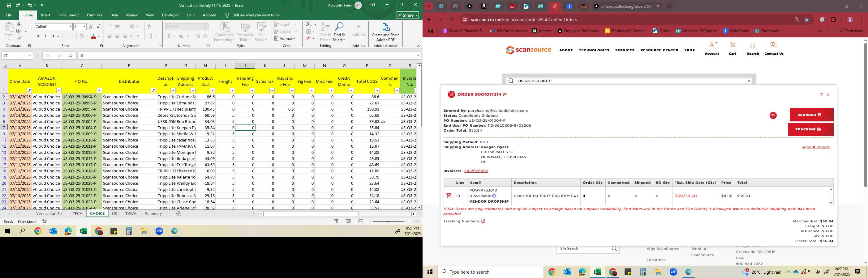Click cell US-Q3-25-01004-P in PO column
Viewport: 868px width, 278px height.
[82, 128]
